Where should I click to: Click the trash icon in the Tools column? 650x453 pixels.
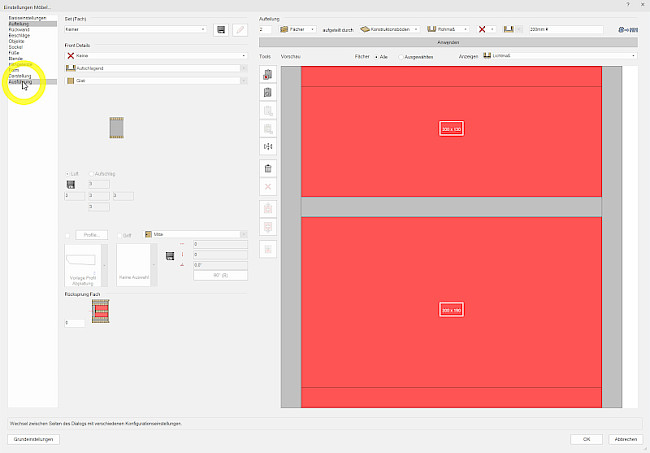(x=267, y=168)
